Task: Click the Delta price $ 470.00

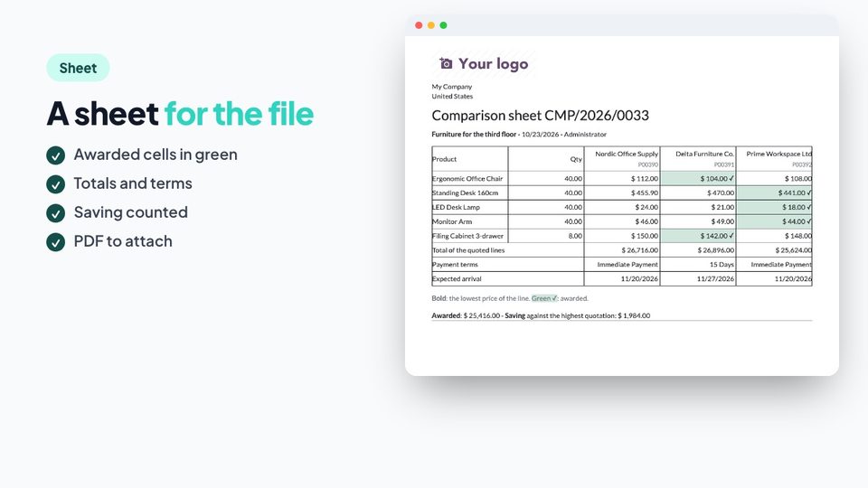Action: tap(721, 192)
